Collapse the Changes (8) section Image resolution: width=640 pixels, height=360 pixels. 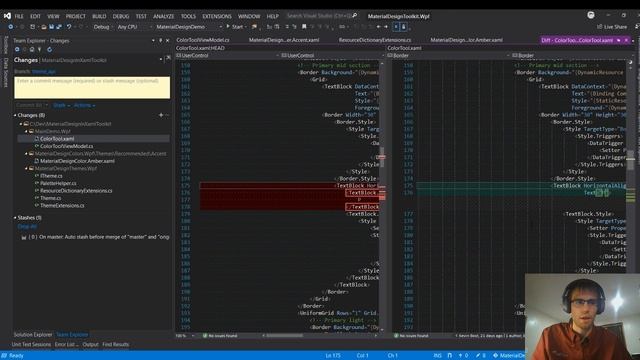(15, 116)
